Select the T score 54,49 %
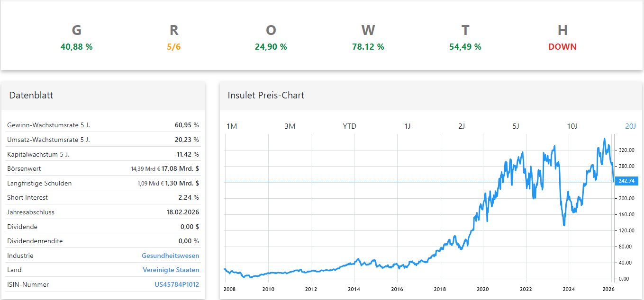The width and height of the screenshot is (644, 300). pyautogui.click(x=465, y=47)
